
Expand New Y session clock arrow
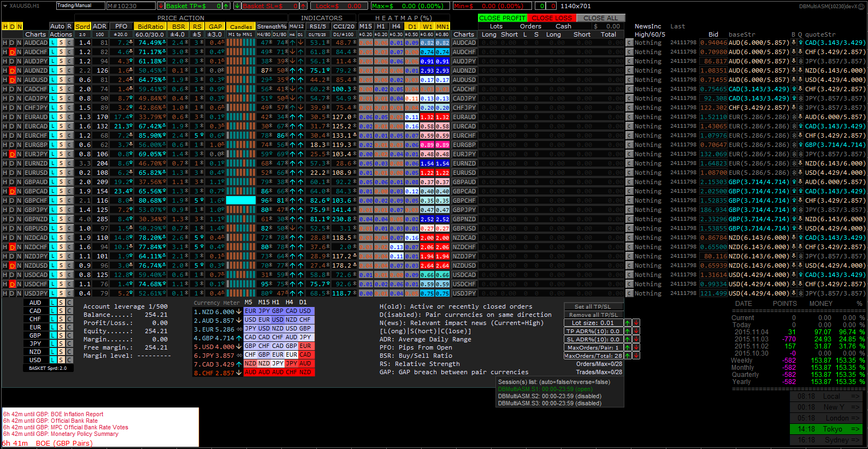click(x=855, y=407)
